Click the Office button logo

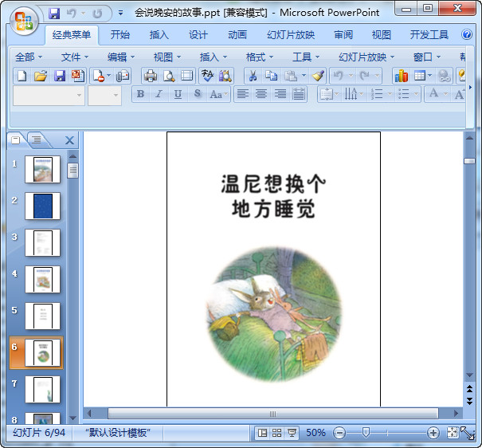(24, 21)
